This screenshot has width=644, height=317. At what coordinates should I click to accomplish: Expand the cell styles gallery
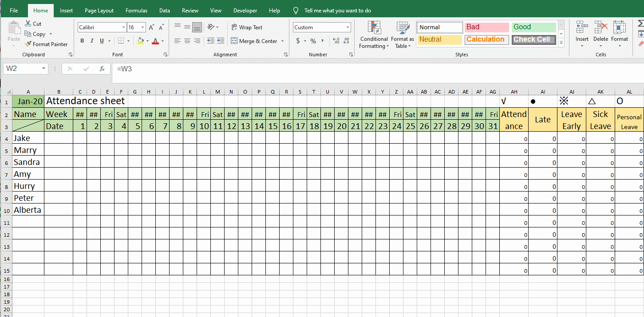click(x=561, y=43)
